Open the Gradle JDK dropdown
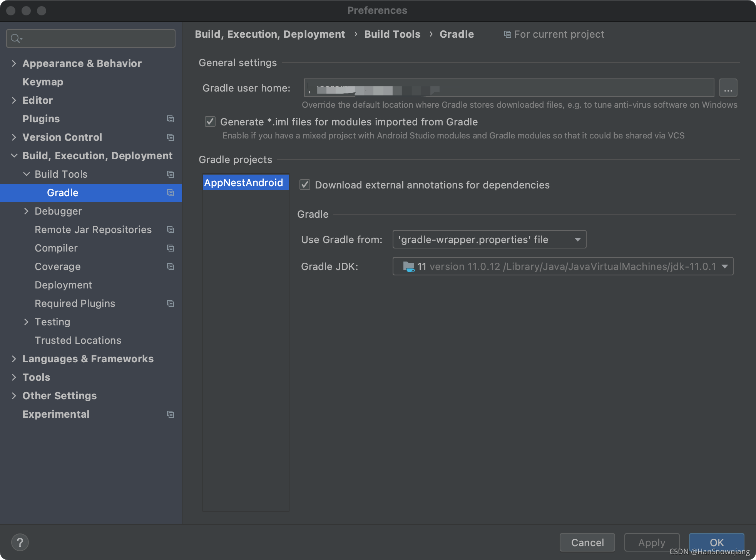This screenshot has width=756, height=560. tap(563, 267)
